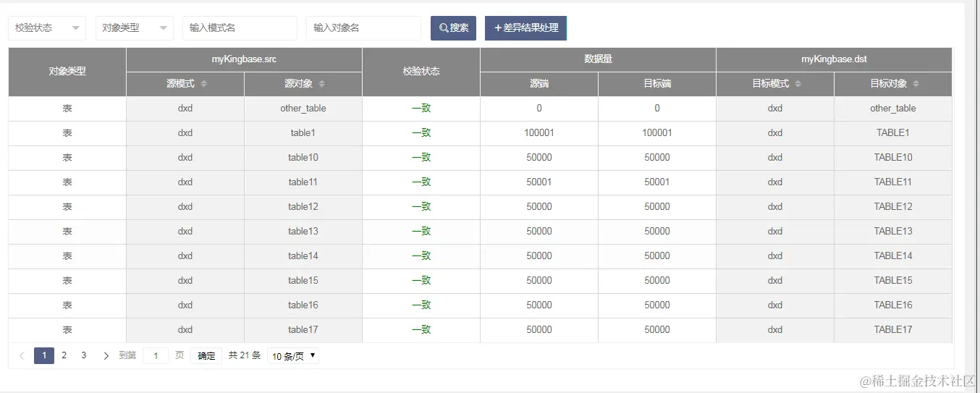Click the 输入对象名 input field
Image resolution: width=980 pixels, height=393 pixels.
[x=363, y=28]
